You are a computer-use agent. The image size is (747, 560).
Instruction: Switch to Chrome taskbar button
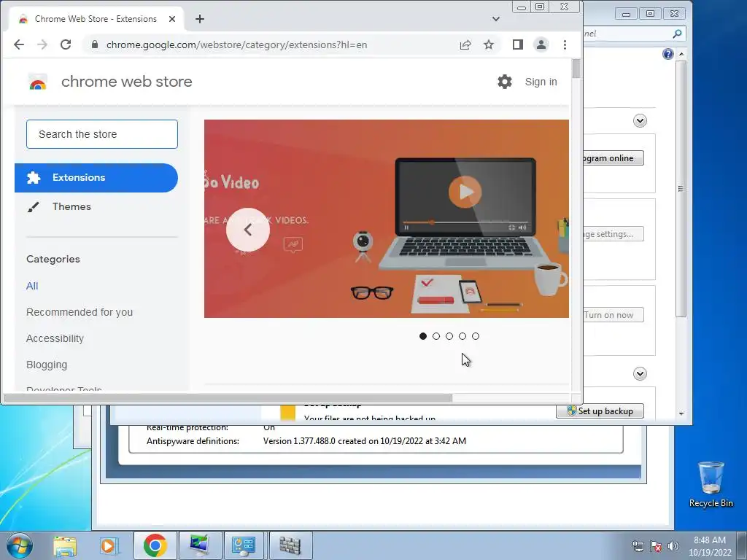coord(155,545)
